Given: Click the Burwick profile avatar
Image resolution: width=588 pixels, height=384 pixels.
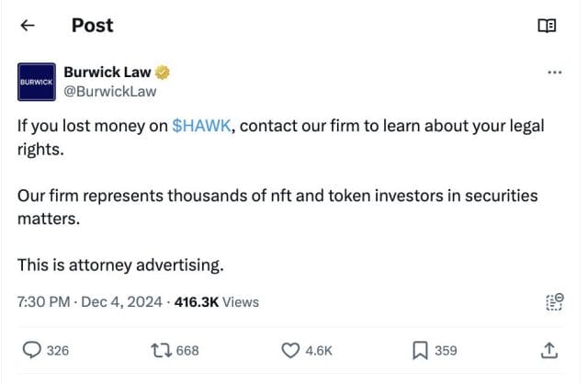Looking at the screenshot, I should coord(37,82).
